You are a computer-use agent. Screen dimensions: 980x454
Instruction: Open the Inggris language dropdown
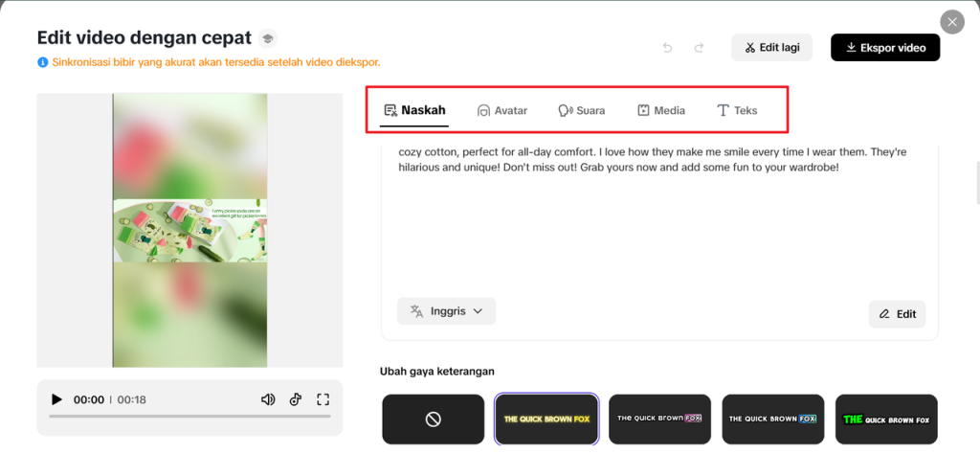tap(446, 310)
